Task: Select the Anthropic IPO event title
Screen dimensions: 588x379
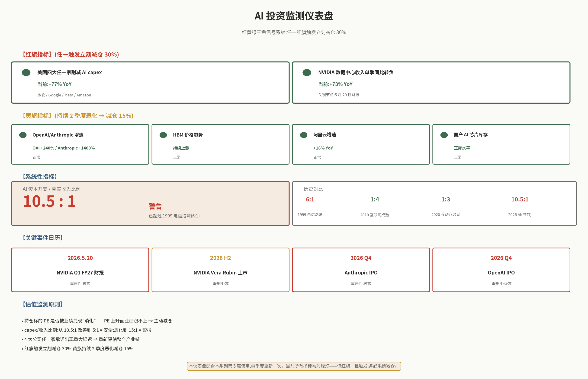Action: point(361,273)
